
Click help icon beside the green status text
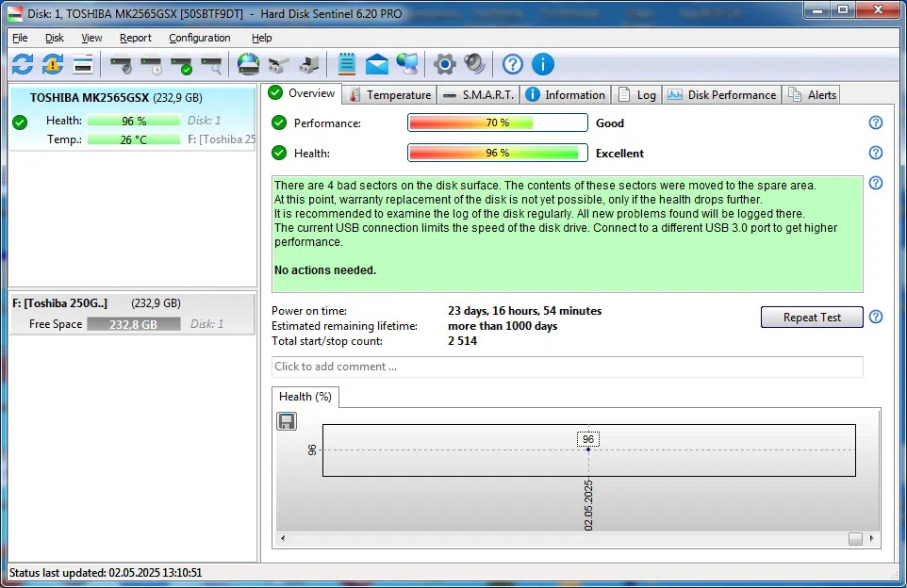876,183
